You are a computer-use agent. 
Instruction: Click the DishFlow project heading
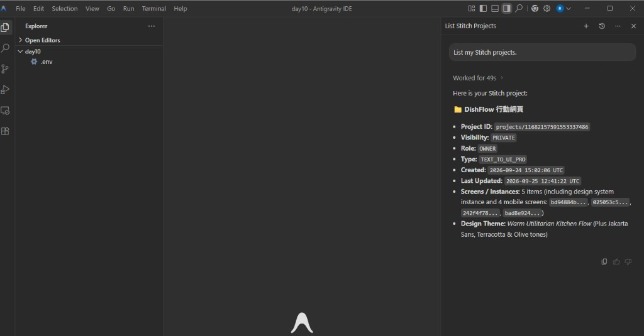click(x=494, y=109)
